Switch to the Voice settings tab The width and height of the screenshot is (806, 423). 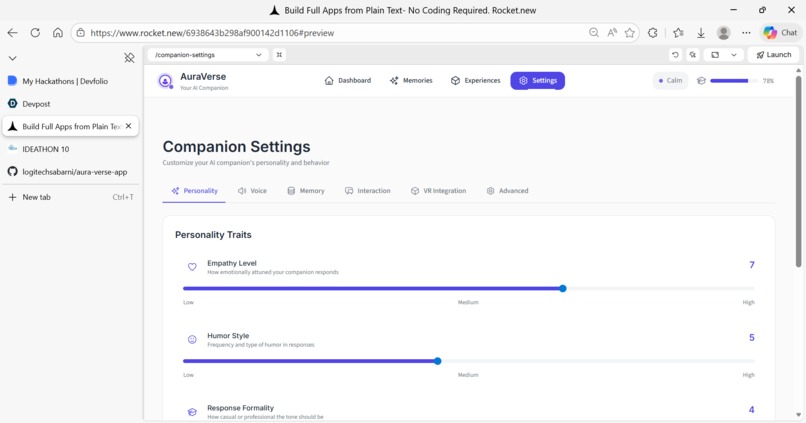[252, 191]
